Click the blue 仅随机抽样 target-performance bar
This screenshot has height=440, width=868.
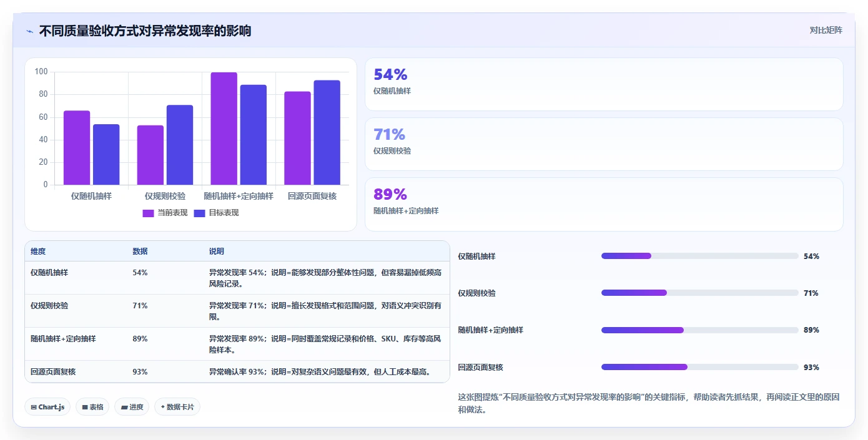tap(106, 155)
